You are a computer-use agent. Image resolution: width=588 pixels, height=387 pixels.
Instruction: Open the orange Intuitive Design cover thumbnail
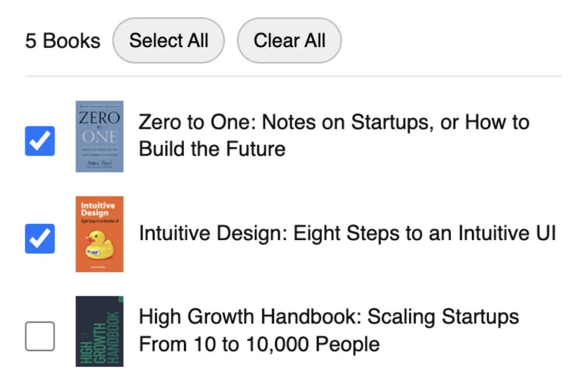tap(99, 234)
